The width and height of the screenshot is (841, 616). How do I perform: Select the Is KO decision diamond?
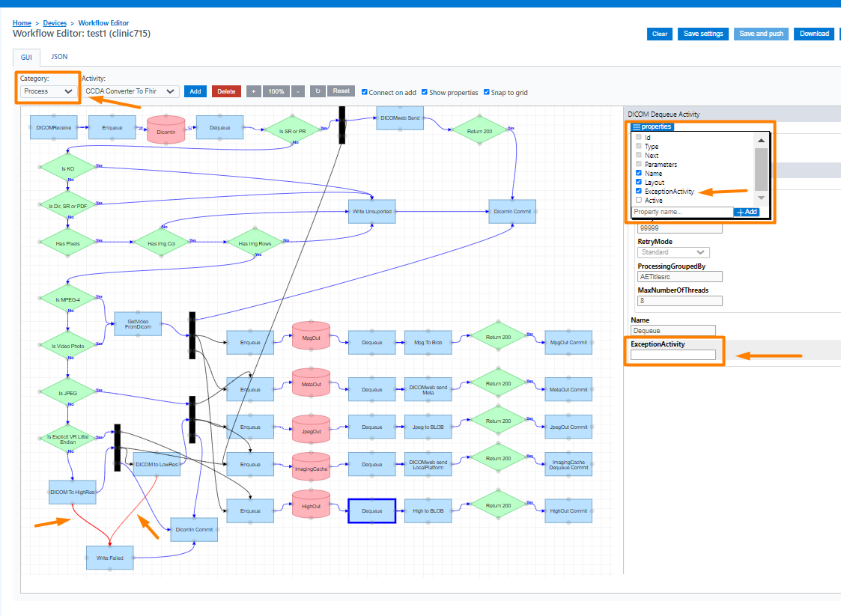(x=68, y=168)
